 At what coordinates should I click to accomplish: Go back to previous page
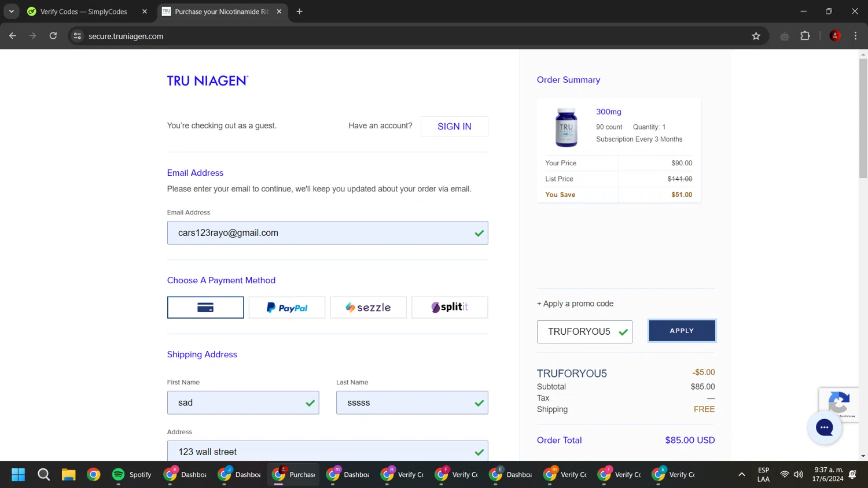(13, 36)
